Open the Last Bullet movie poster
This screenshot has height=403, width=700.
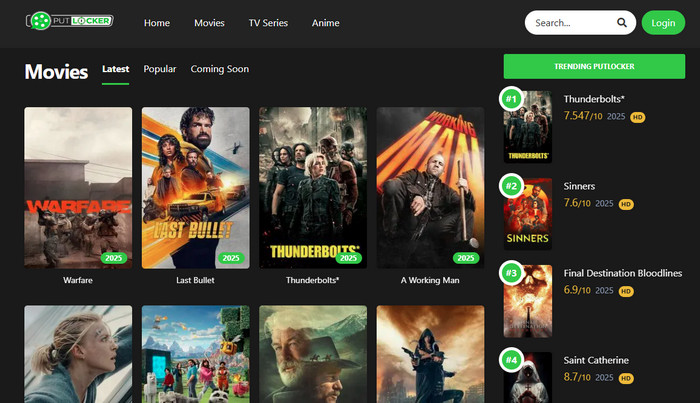196,187
